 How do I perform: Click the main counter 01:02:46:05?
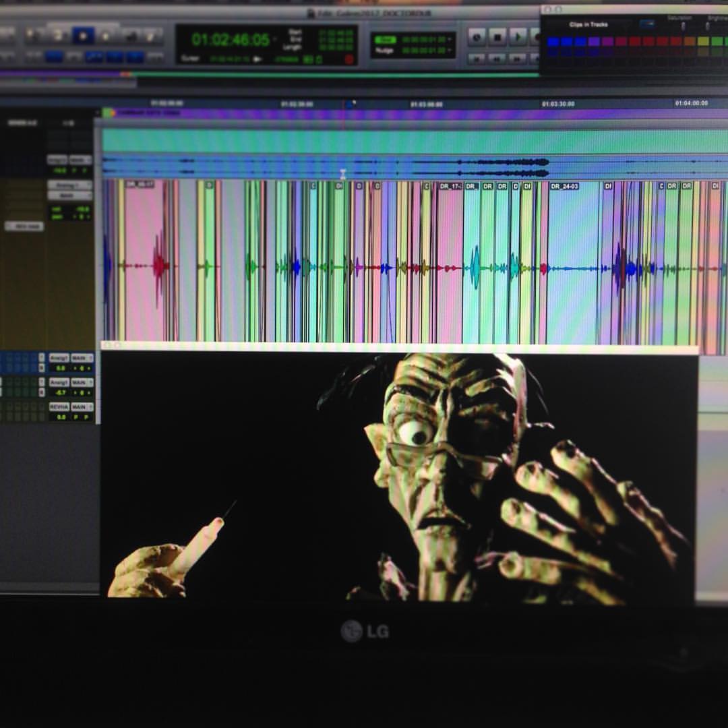pos(231,40)
